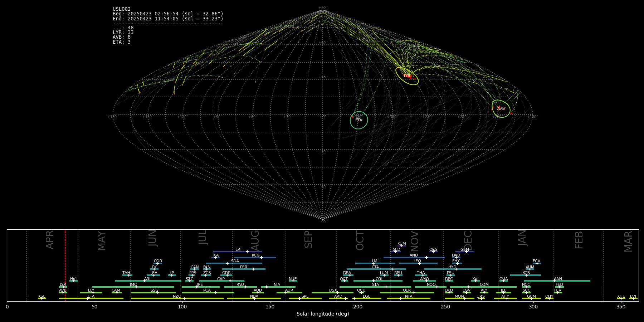Select the AND shower bar in timeline
644x322 pixels.
(414, 258)
